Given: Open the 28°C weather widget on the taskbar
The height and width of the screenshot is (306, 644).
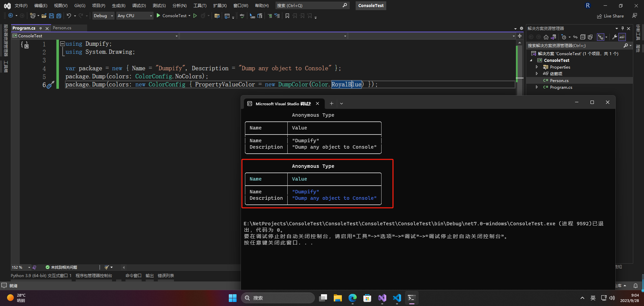Looking at the screenshot, I should (x=16, y=298).
